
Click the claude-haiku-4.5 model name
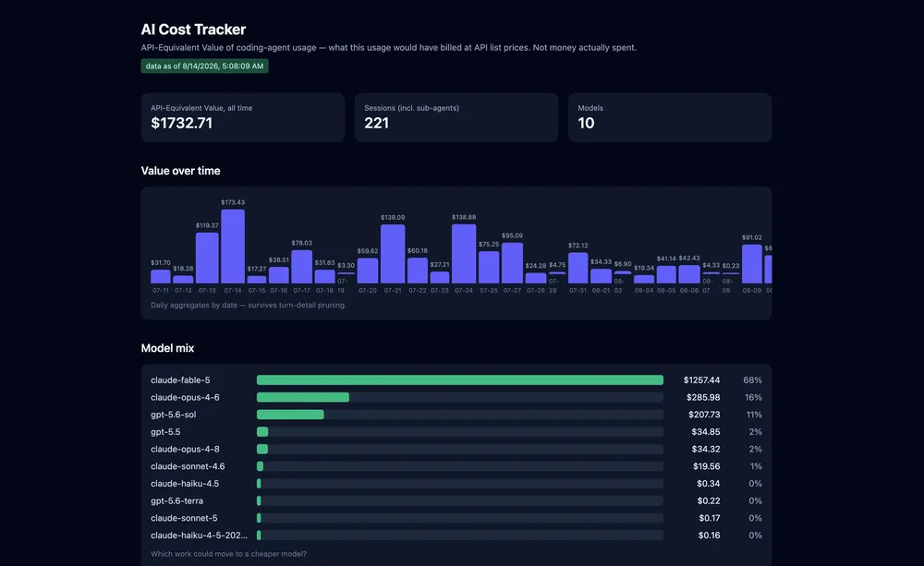(185, 484)
